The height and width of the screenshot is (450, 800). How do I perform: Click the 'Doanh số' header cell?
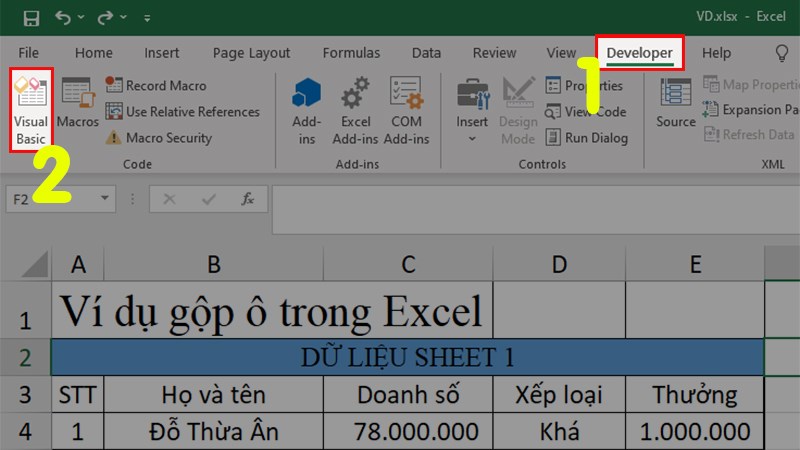click(x=408, y=394)
